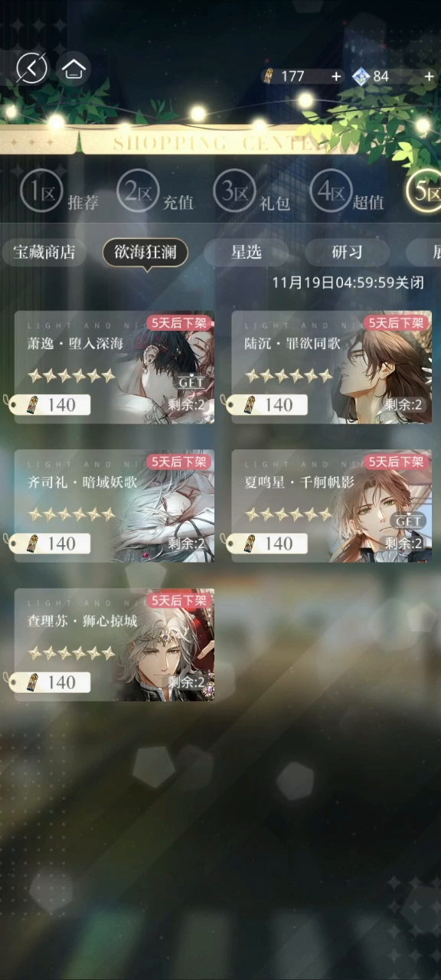
Task: Select the 欲海狂澜 shop tab
Action: [x=145, y=252]
